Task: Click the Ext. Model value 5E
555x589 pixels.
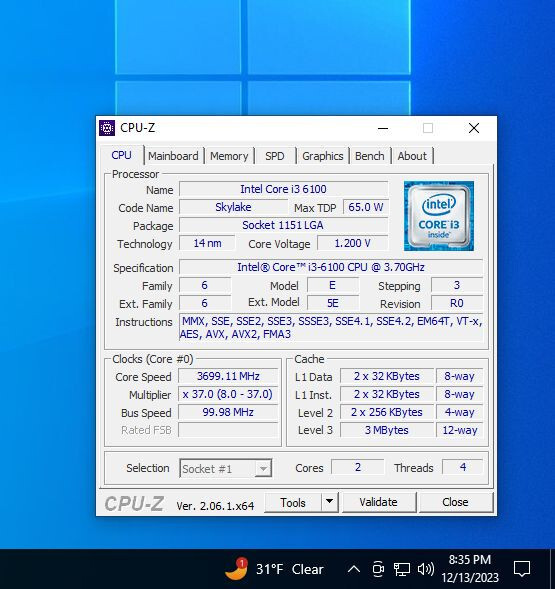Action: tap(333, 303)
